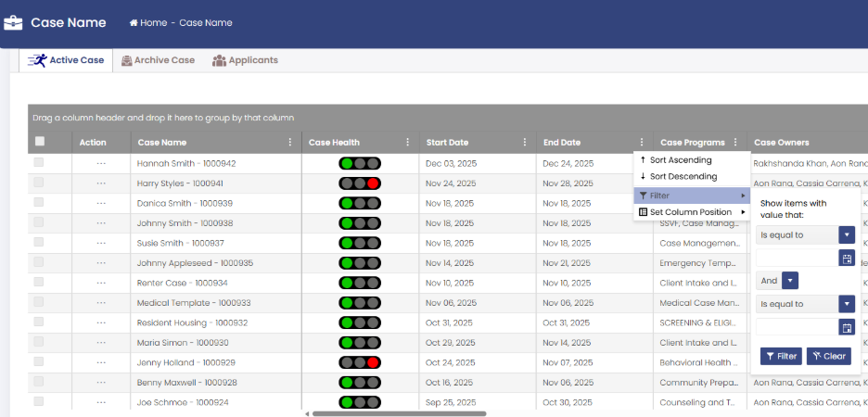Check the box for Hannah Smith row
Viewport: 868px width, 417px height.
point(39,162)
